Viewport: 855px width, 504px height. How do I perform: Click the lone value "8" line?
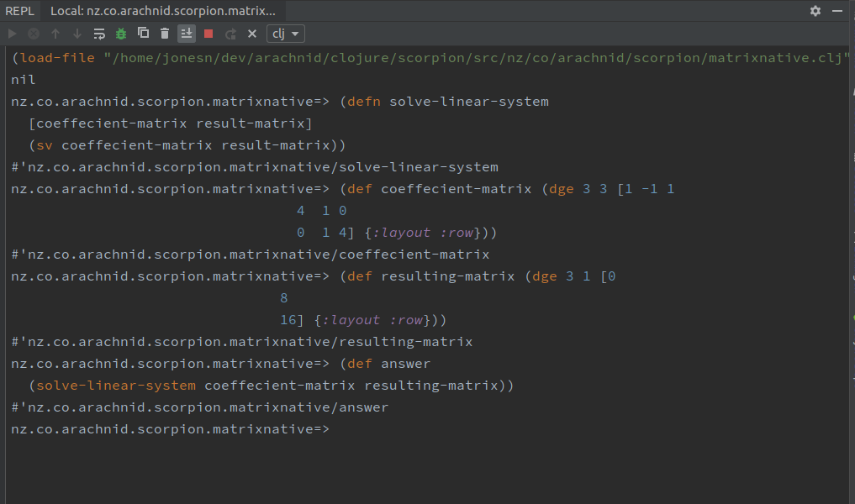pos(283,298)
